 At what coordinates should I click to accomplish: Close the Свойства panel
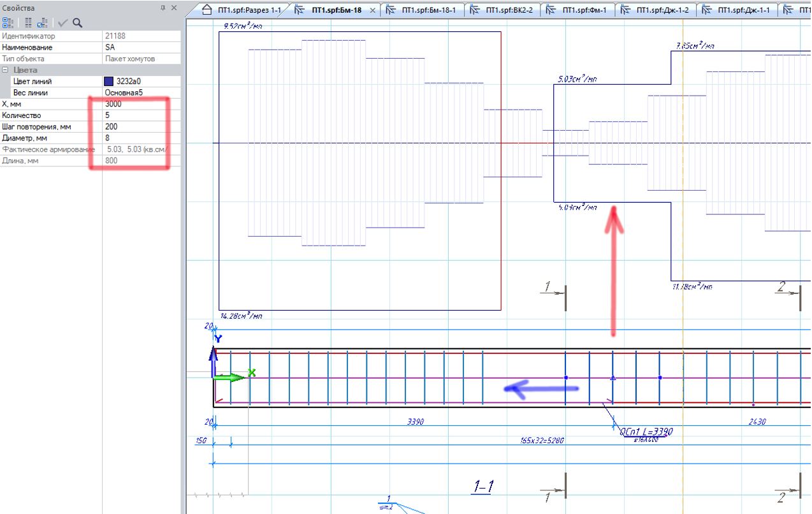(x=174, y=8)
